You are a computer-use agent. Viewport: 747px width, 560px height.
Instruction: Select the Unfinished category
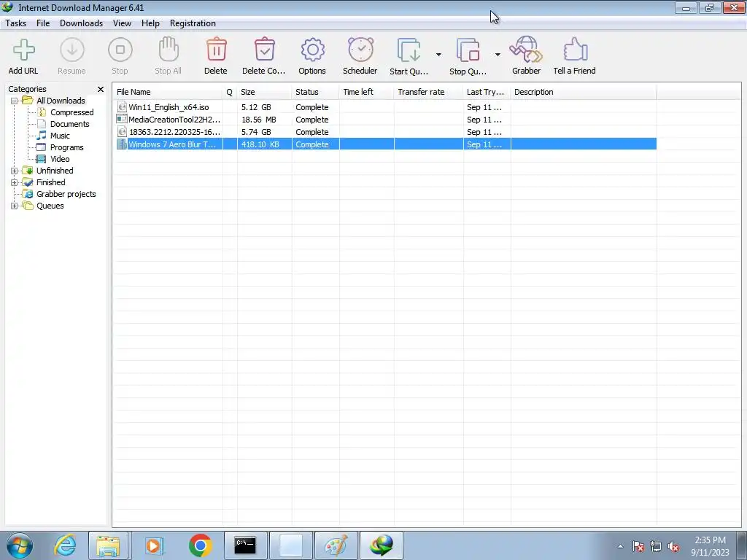tap(55, 171)
